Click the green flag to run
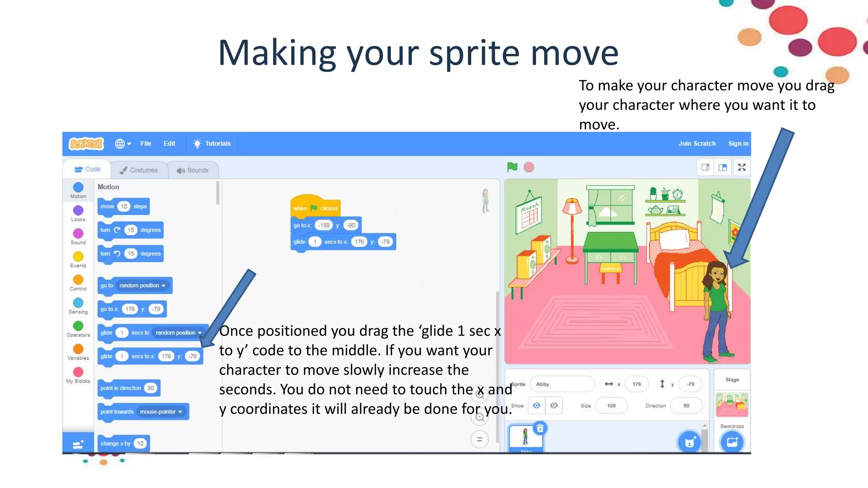The height and width of the screenshot is (488, 868). click(x=512, y=167)
